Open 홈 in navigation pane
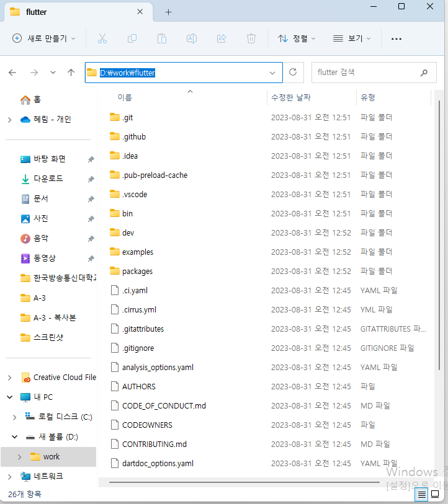The image size is (448, 504). pyautogui.click(x=30, y=100)
